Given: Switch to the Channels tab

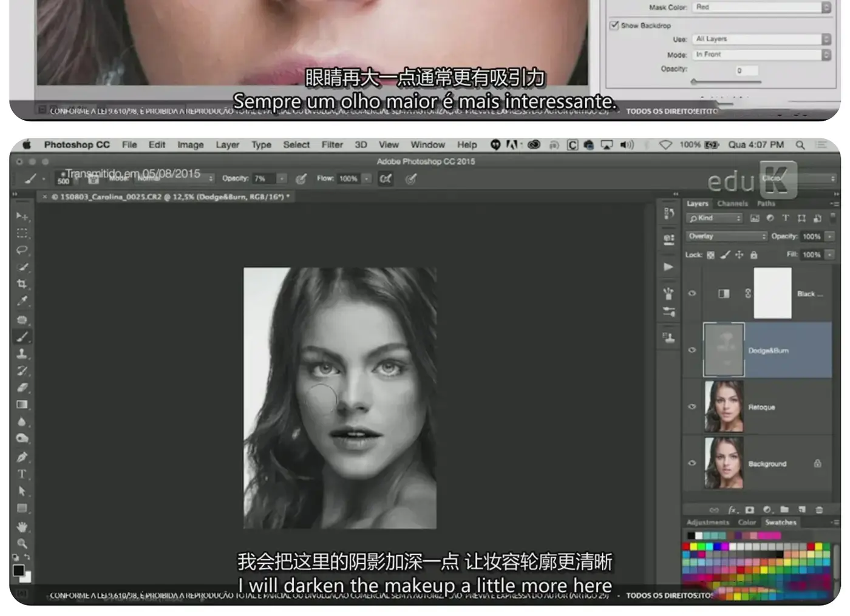Looking at the screenshot, I should pos(732,203).
